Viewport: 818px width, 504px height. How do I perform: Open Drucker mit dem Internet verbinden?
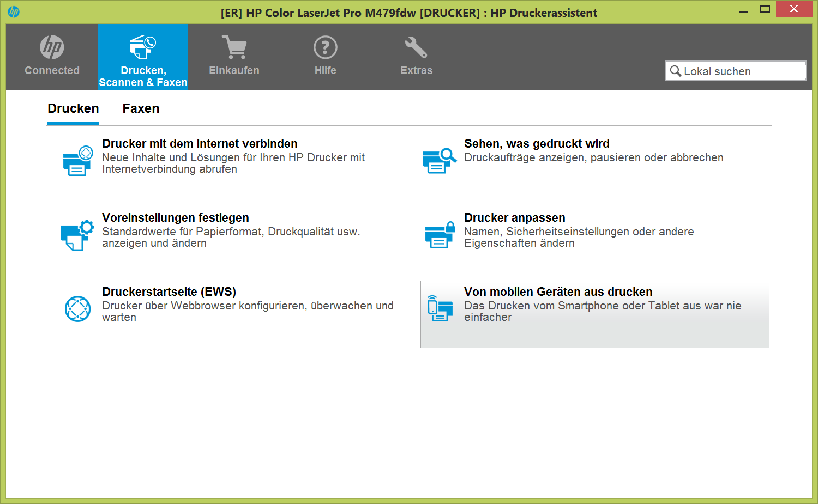tap(200, 144)
